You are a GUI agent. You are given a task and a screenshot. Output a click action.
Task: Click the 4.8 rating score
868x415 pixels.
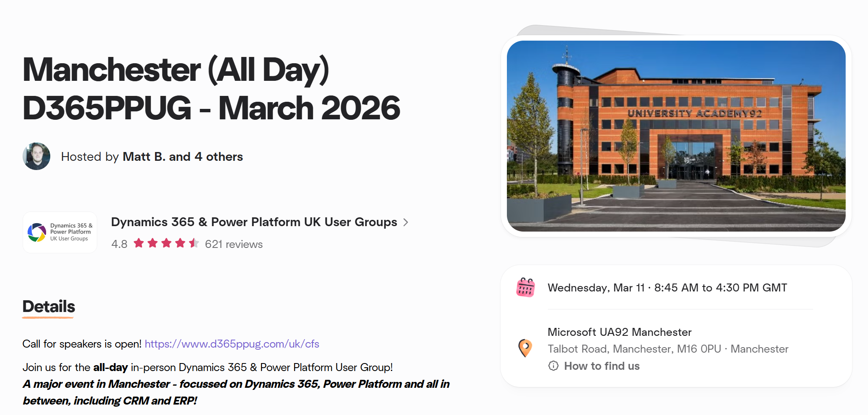coord(119,244)
